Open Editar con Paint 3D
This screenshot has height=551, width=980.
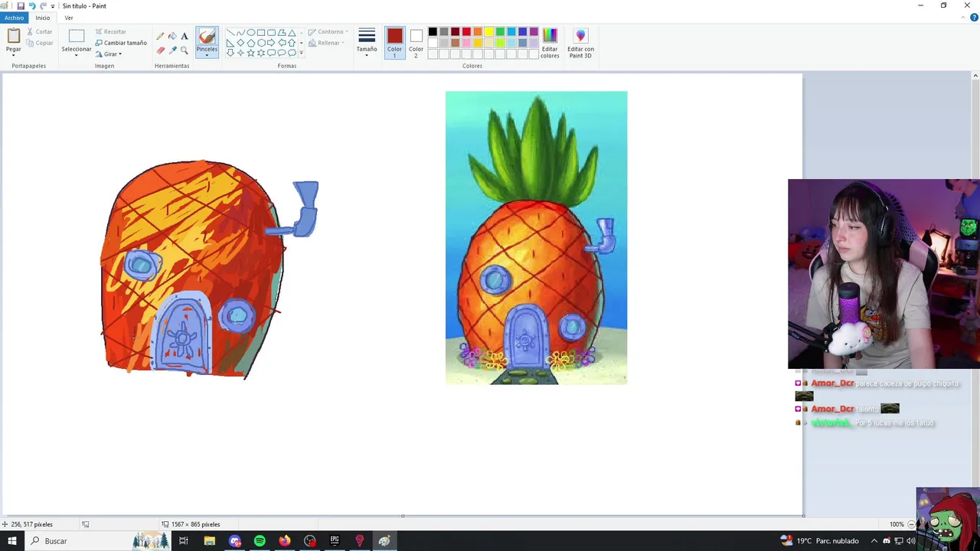click(580, 44)
